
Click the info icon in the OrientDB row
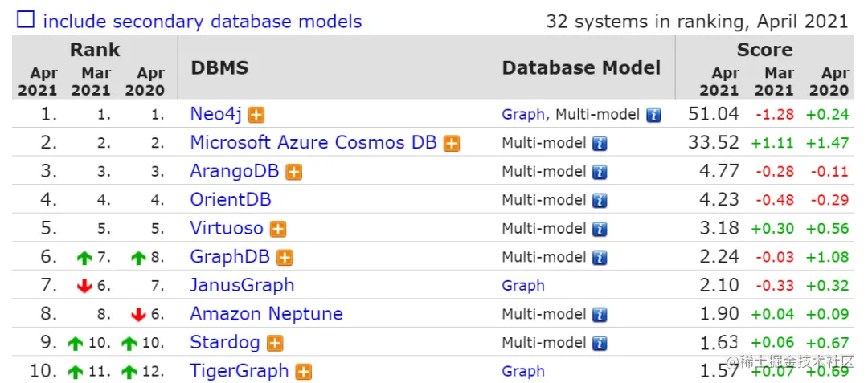(600, 201)
